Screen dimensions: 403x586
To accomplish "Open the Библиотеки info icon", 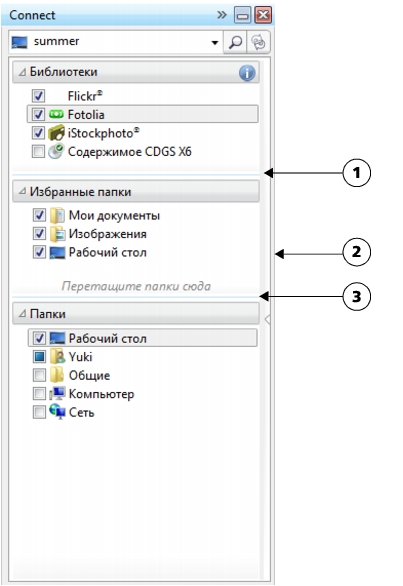I will pos(247,73).
